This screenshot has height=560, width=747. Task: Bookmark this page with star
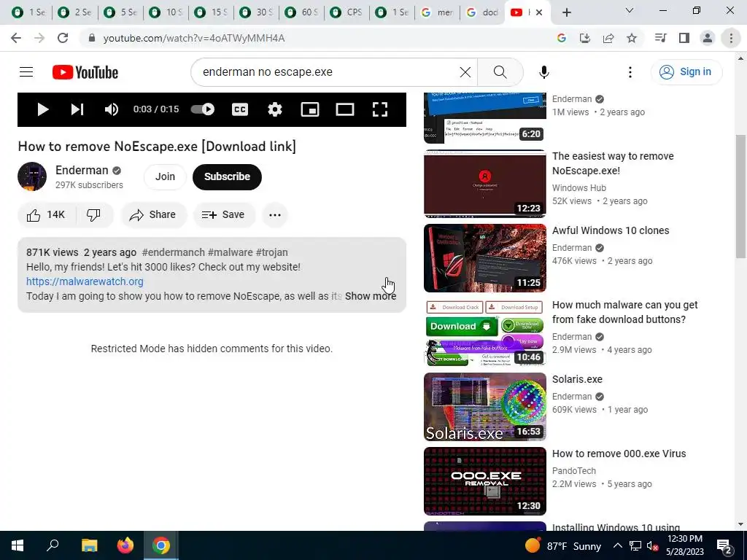632,38
